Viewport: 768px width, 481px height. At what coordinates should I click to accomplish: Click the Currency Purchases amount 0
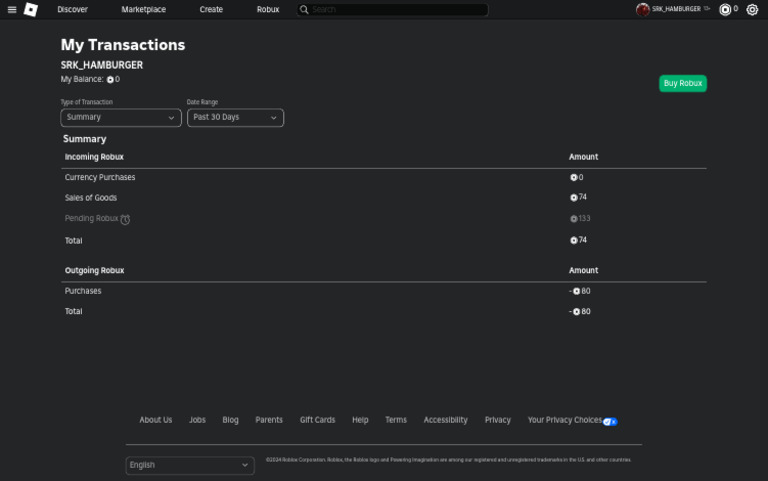coord(576,177)
